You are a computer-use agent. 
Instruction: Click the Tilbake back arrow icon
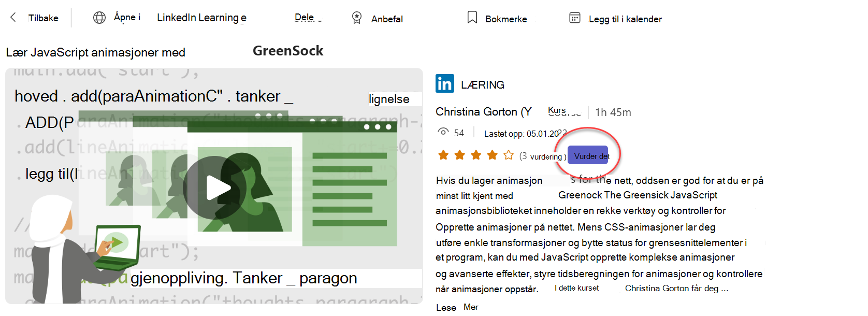13,17
